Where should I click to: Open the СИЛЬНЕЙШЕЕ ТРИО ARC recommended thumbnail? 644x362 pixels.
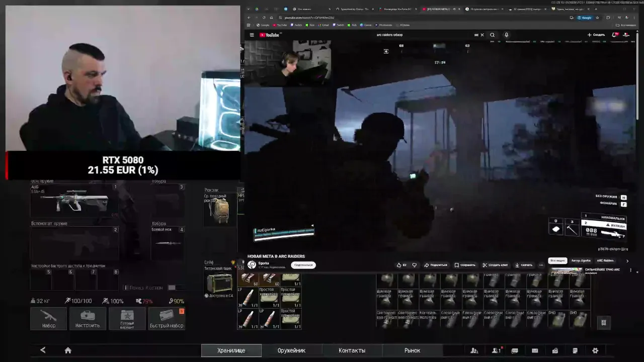(566, 271)
